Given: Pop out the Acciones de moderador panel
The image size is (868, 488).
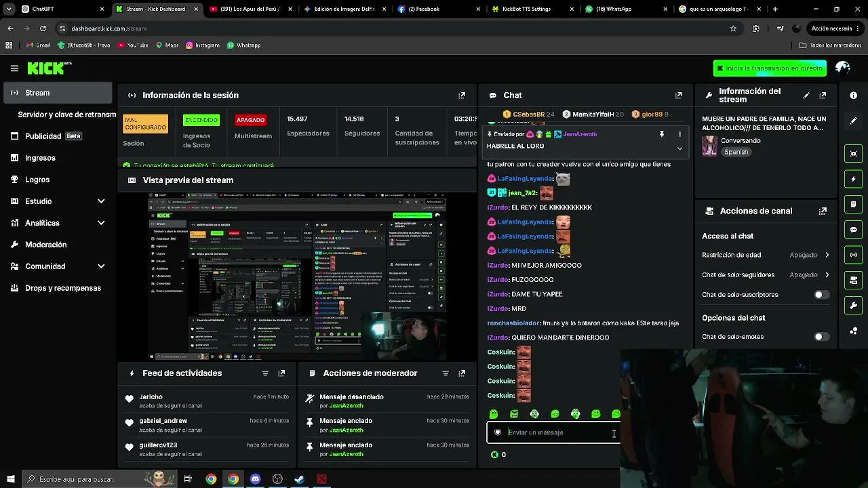Looking at the screenshot, I should [x=462, y=373].
